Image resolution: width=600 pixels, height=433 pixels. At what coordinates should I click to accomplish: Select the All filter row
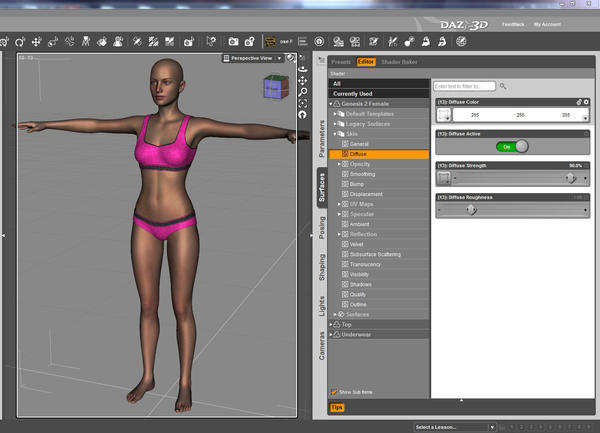click(379, 84)
